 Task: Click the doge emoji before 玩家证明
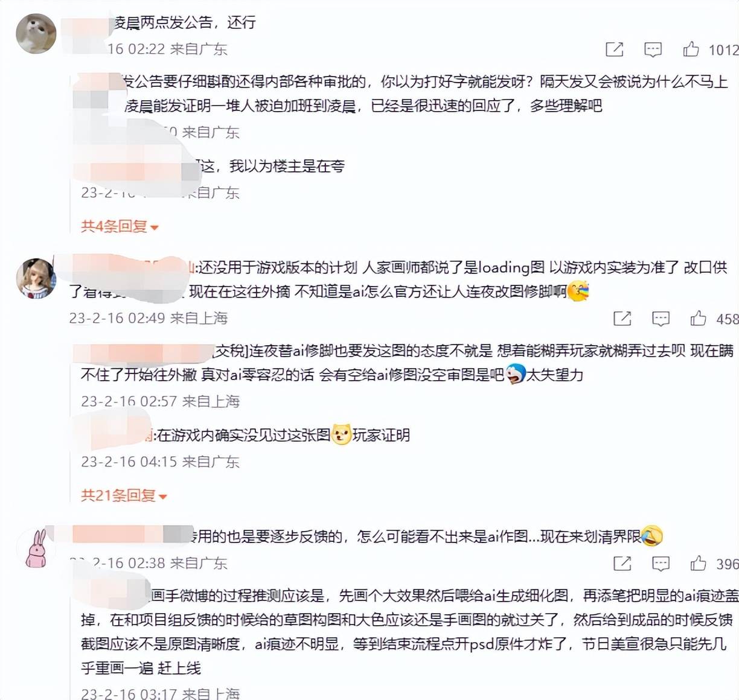342,434
